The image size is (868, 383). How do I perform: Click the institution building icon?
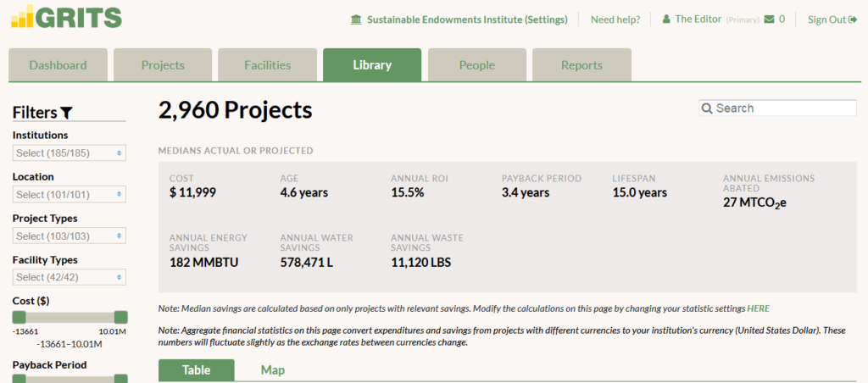tap(355, 19)
